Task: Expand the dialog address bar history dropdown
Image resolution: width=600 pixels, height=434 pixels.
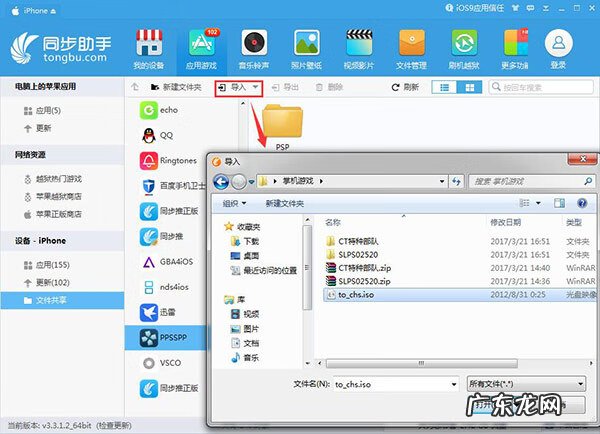Action: coord(442,181)
